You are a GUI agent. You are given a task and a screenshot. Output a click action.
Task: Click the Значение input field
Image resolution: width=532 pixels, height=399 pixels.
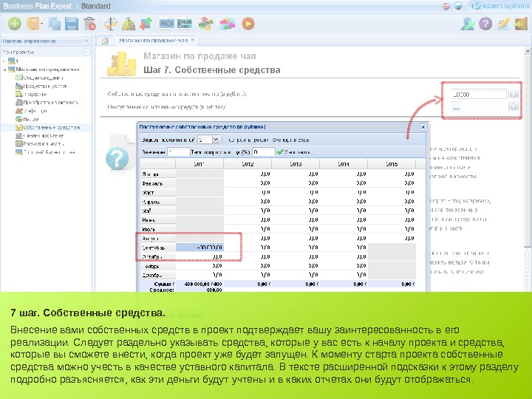(x=179, y=152)
